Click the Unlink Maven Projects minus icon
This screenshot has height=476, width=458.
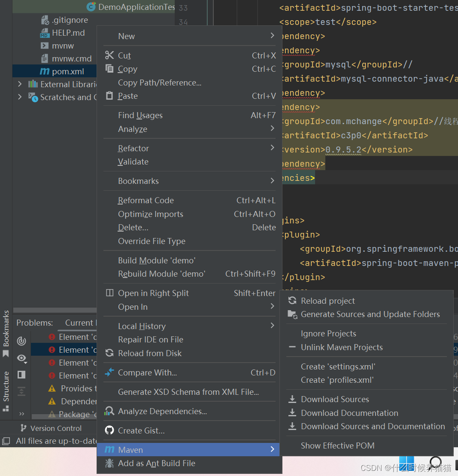click(x=292, y=347)
